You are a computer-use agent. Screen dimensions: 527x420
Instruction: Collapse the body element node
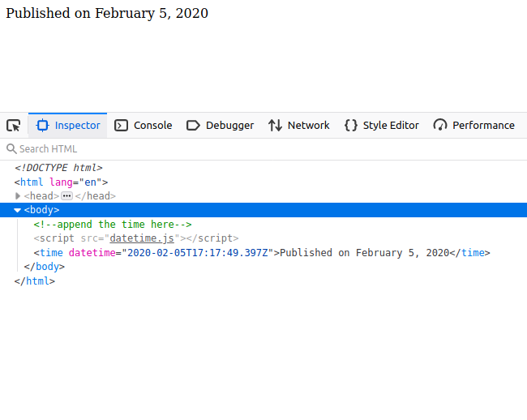coord(17,210)
